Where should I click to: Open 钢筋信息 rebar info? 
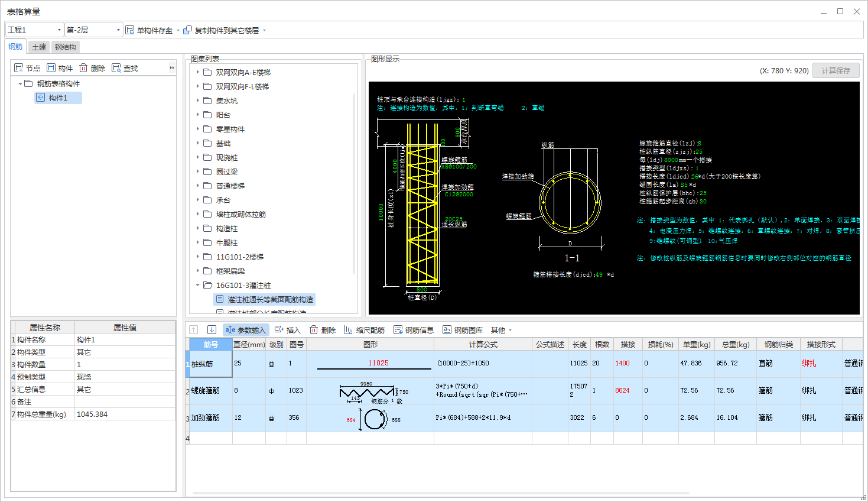point(414,330)
